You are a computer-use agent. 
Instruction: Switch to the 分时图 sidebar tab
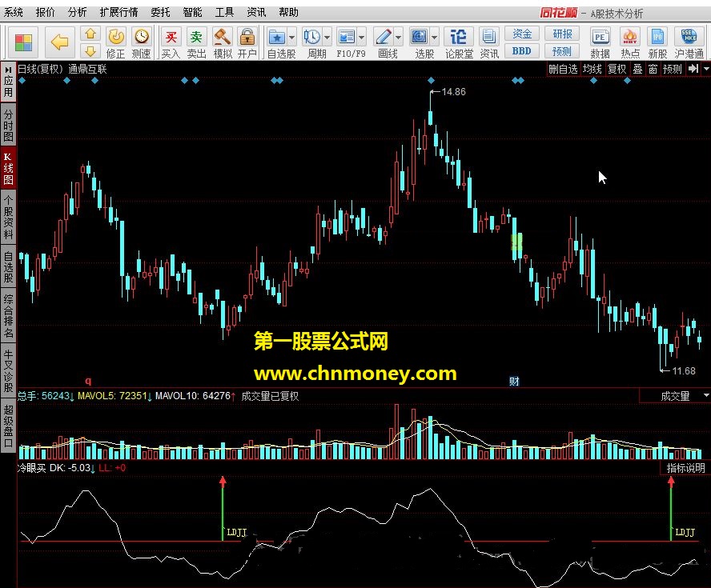8,125
